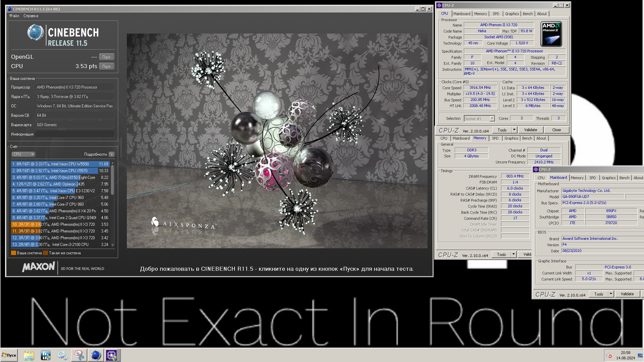Click Core Speed value '3916.54 MHz'

[x=480, y=88]
